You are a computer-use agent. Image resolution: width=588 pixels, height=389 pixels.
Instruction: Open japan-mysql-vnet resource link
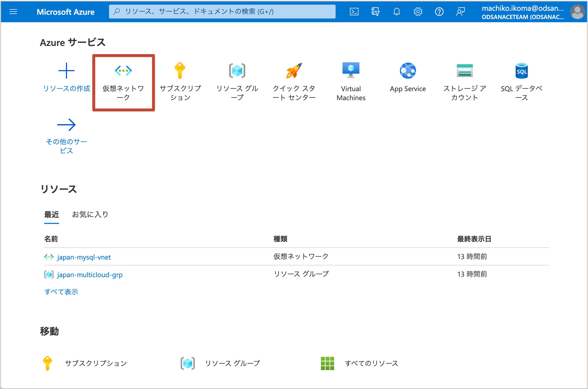[84, 257]
